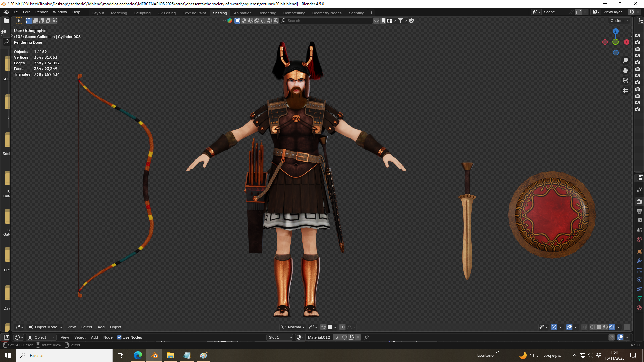The width and height of the screenshot is (644, 362).
Task: Select solid viewport shading
Action: 599,327
